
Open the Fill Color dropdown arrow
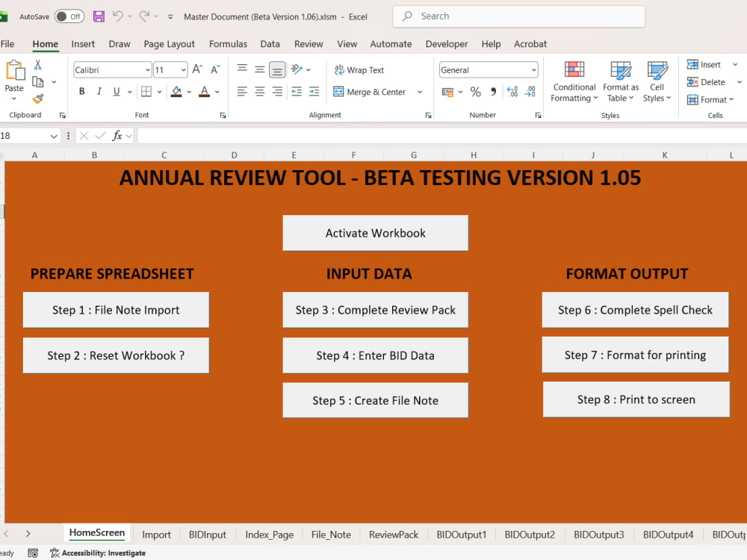click(189, 92)
